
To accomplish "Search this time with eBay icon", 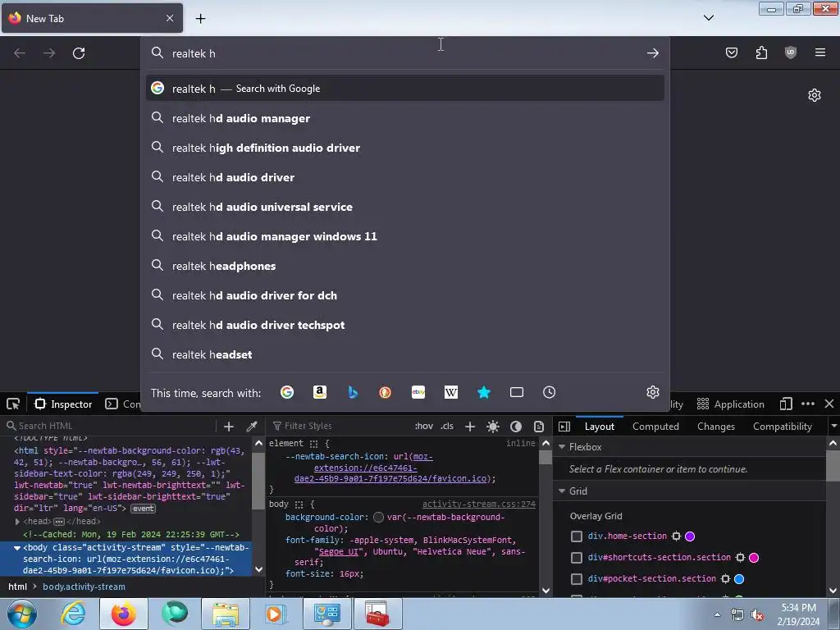I will tap(418, 393).
